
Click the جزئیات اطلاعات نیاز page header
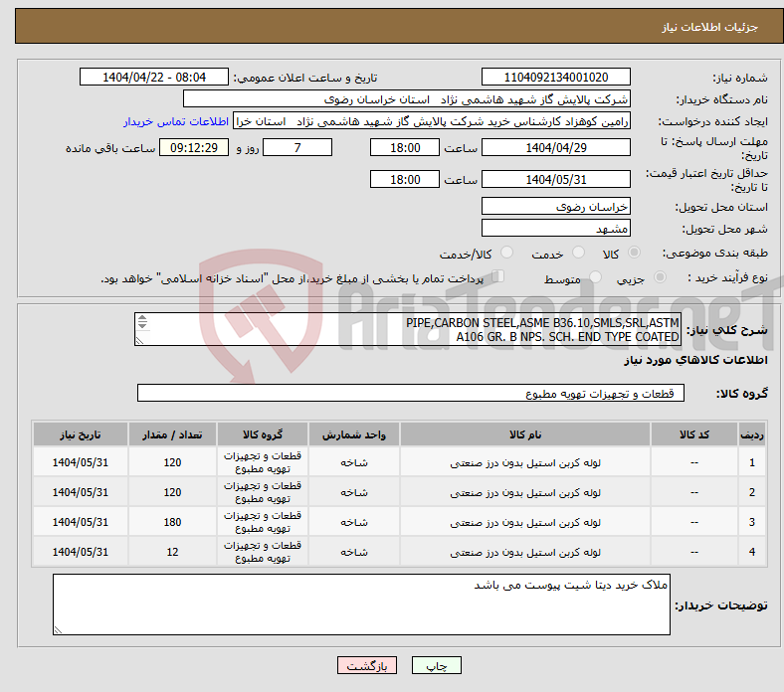tap(710, 27)
